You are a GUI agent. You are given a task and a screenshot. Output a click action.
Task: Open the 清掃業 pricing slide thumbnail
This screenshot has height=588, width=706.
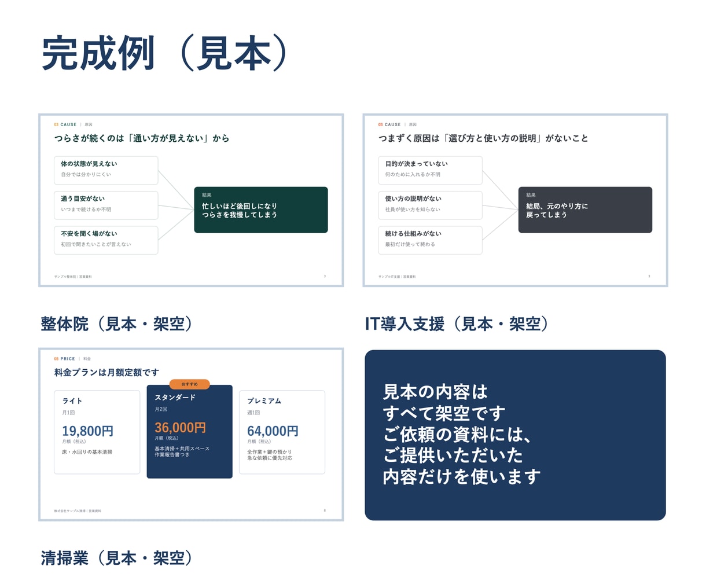tap(191, 435)
